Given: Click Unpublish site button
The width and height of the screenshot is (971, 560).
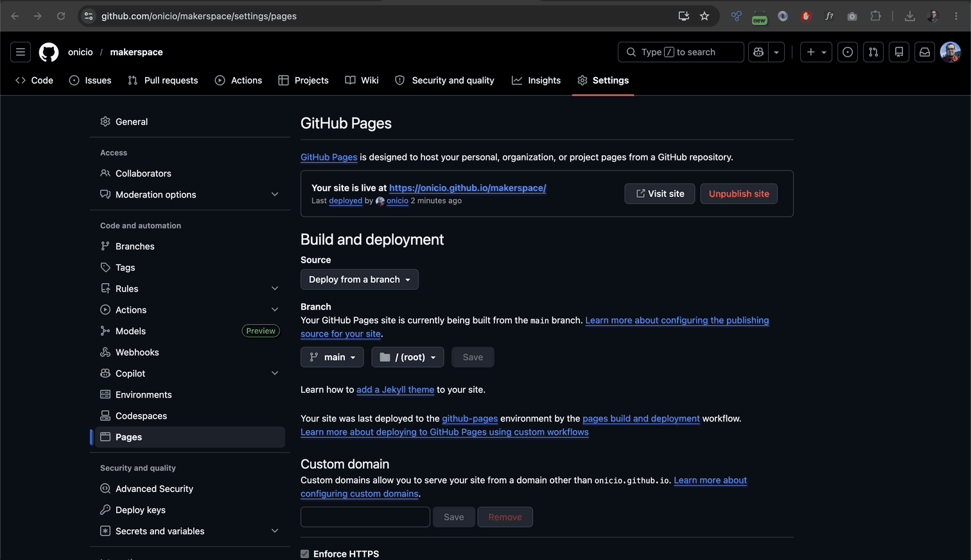Looking at the screenshot, I should [x=739, y=193].
